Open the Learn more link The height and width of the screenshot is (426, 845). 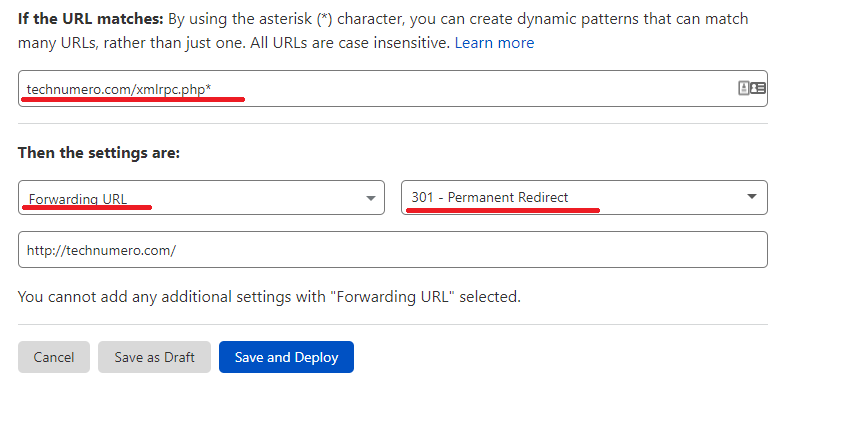click(x=494, y=43)
